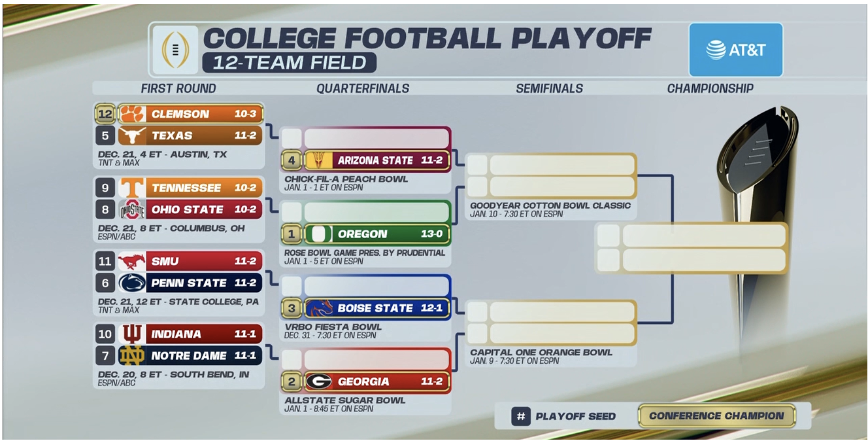Click the Clemson tiger paw logo
Screen dimensions: 868x441
(x=132, y=114)
